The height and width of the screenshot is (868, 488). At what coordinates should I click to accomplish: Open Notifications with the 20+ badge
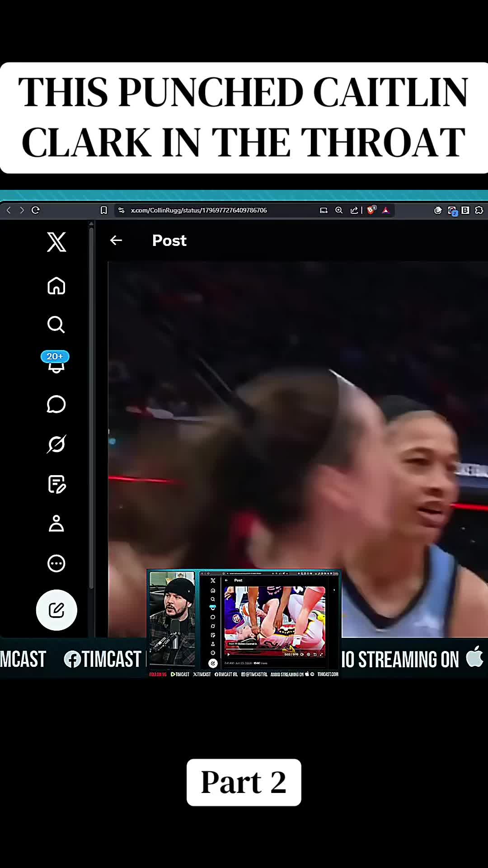pyautogui.click(x=56, y=362)
